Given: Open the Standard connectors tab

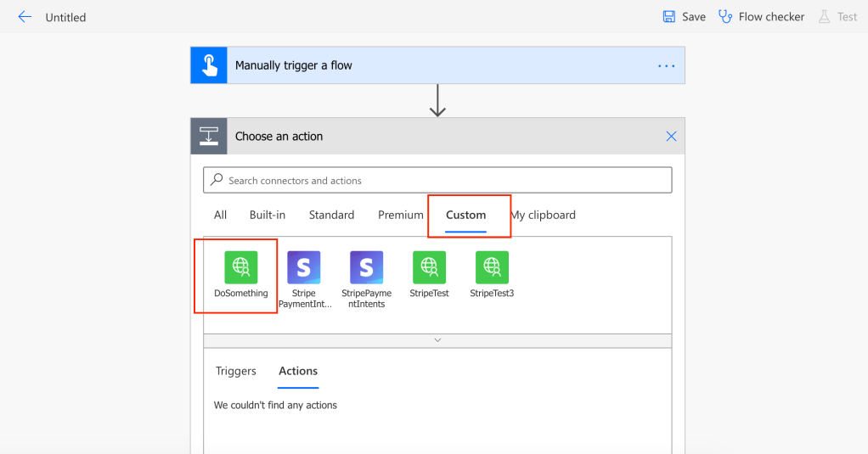Looking at the screenshot, I should tap(331, 215).
